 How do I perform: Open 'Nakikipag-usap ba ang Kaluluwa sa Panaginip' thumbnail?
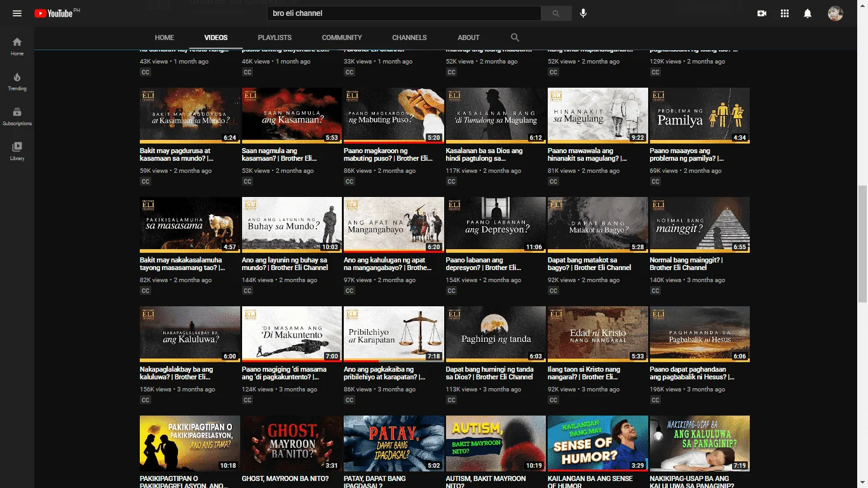700,444
